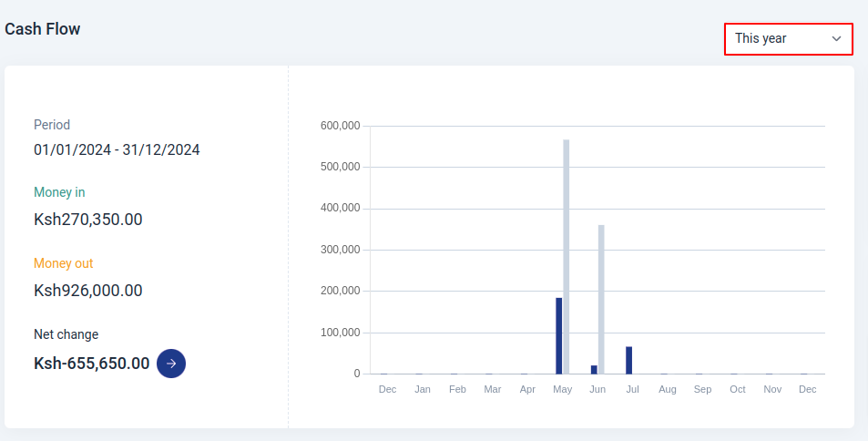This screenshot has width=868, height=441.
Task: Click the May label on the chart axis
Action: (x=563, y=389)
